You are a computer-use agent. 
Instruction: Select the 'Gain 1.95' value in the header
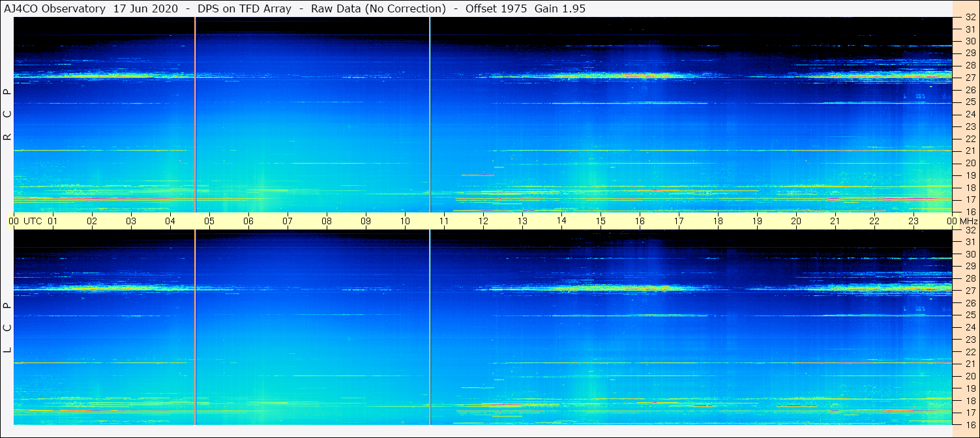(559, 8)
